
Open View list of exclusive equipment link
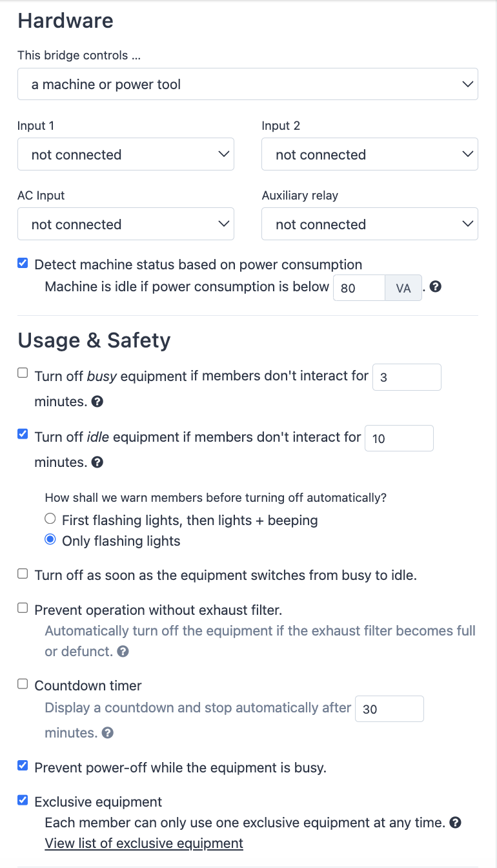144,843
